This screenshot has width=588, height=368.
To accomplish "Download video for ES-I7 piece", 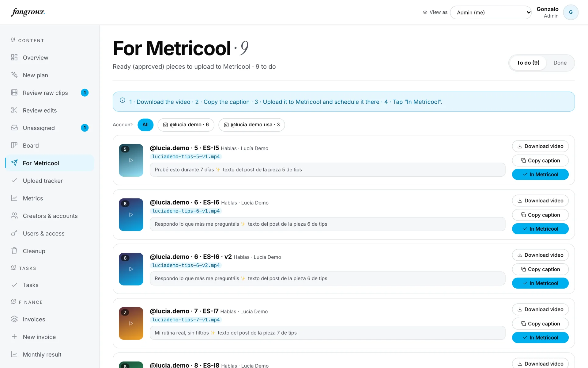I will point(540,309).
